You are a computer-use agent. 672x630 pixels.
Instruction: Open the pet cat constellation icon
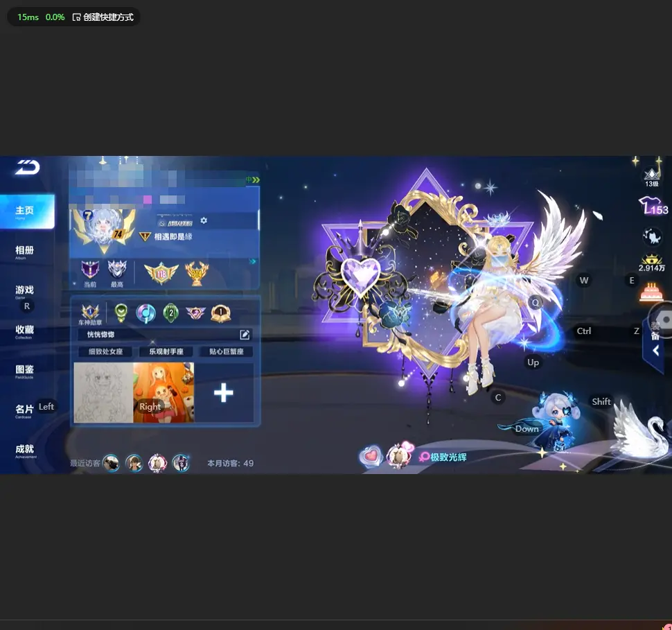[652, 237]
